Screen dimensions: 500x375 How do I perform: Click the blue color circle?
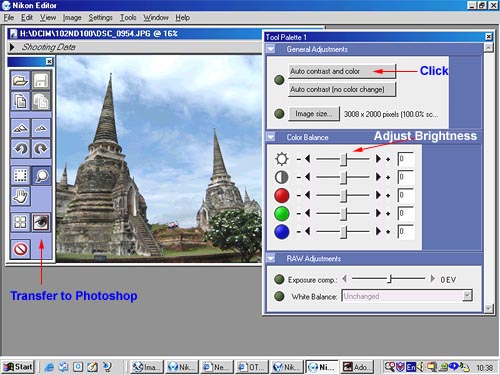coord(282,232)
